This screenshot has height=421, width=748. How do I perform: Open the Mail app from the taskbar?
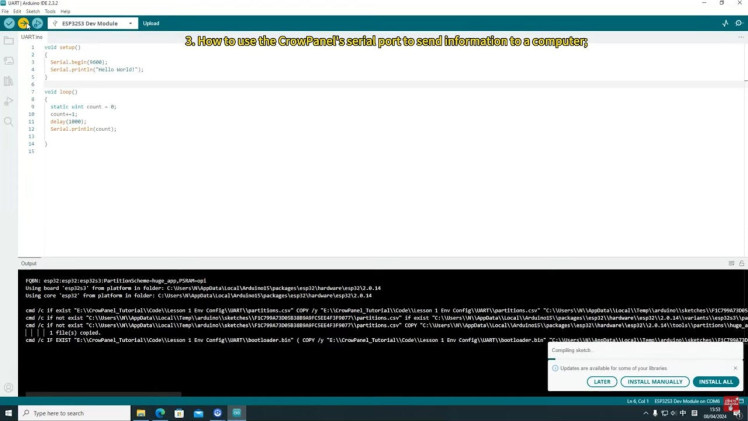click(198, 413)
